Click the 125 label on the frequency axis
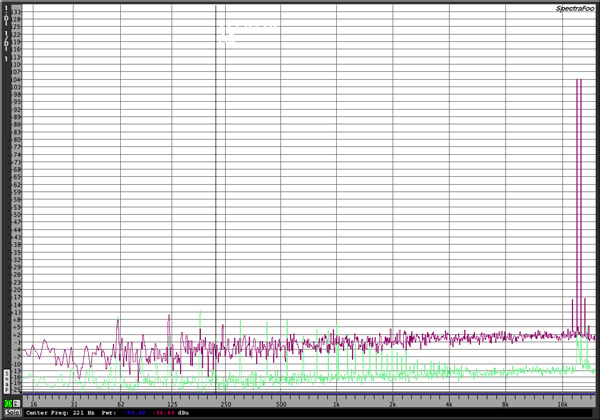The width and height of the screenshot is (600, 420). [172, 404]
